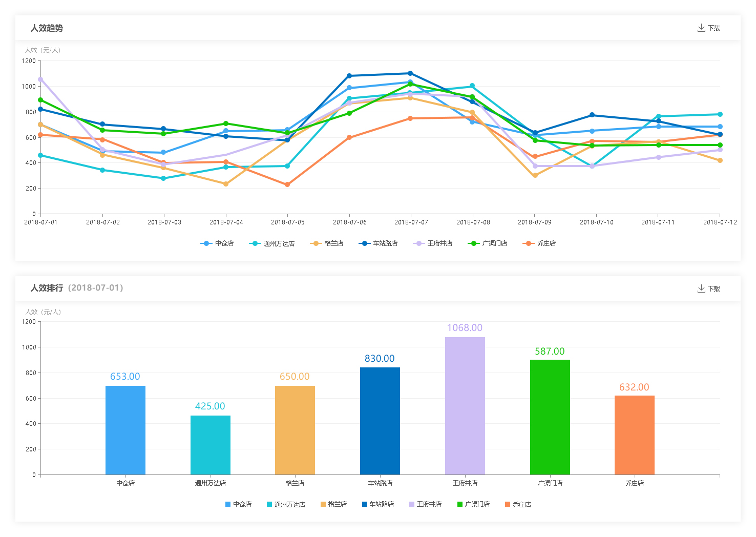Image resolution: width=756 pixels, height=537 pixels.
Task: Click the 830.00 bar value label
Action: tap(380, 359)
